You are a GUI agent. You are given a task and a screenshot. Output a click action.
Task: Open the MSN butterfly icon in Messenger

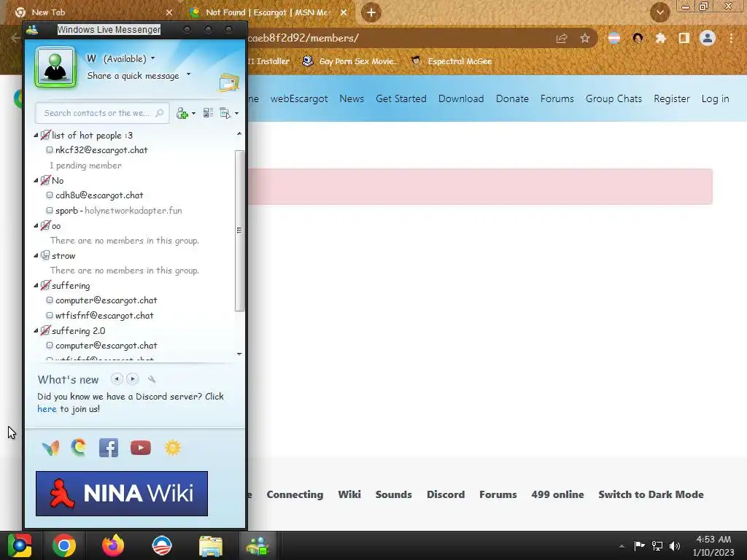(x=50, y=448)
